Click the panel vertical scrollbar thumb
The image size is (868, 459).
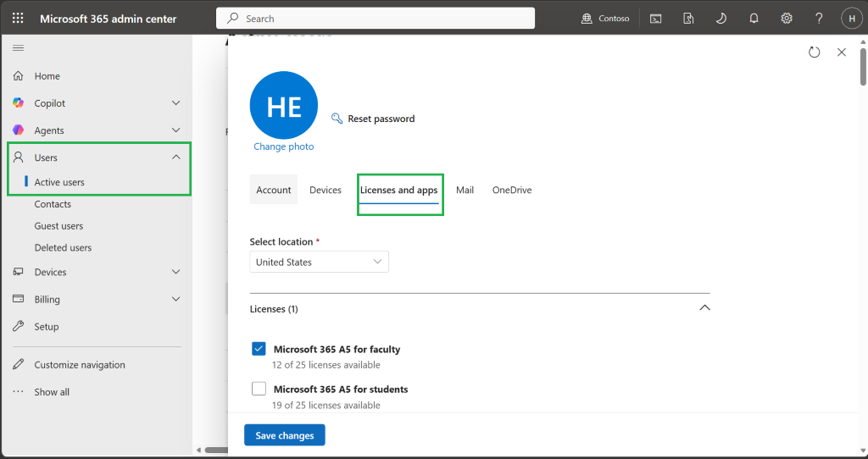pos(862,67)
